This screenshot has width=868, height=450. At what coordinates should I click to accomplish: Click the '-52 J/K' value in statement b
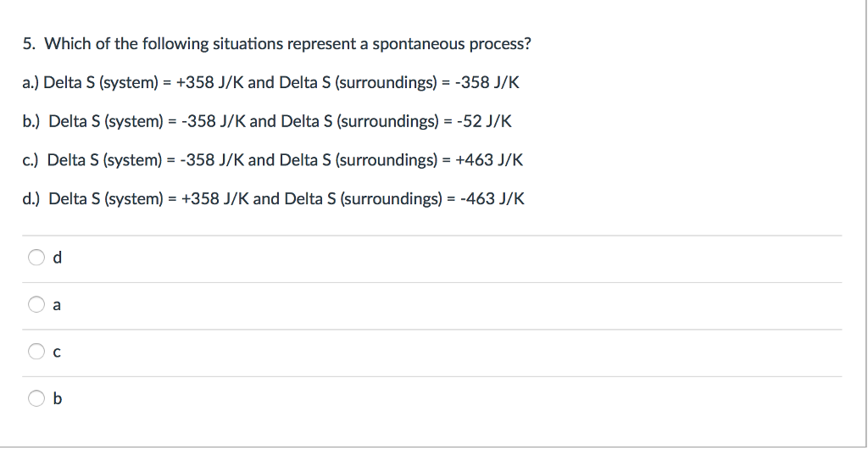click(x=484, y=121)
